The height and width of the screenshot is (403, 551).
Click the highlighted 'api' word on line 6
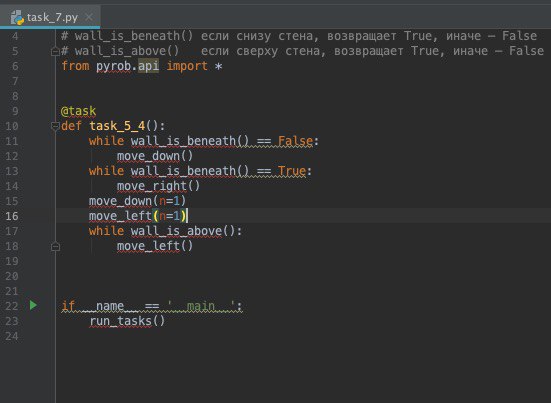click(x=148, y=66)
